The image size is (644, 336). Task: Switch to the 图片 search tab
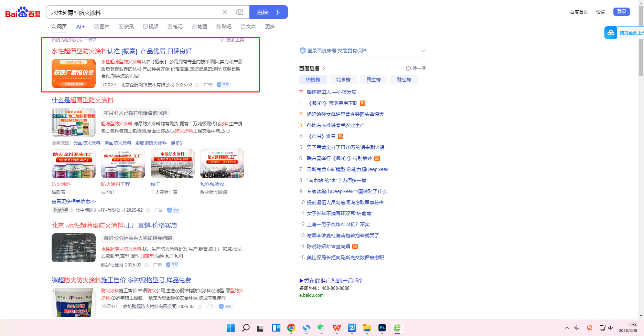[102, 27]
